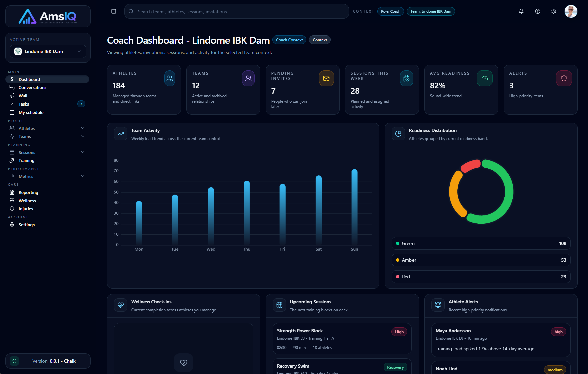Click the search teams, athletes input field

click(237, 11)
